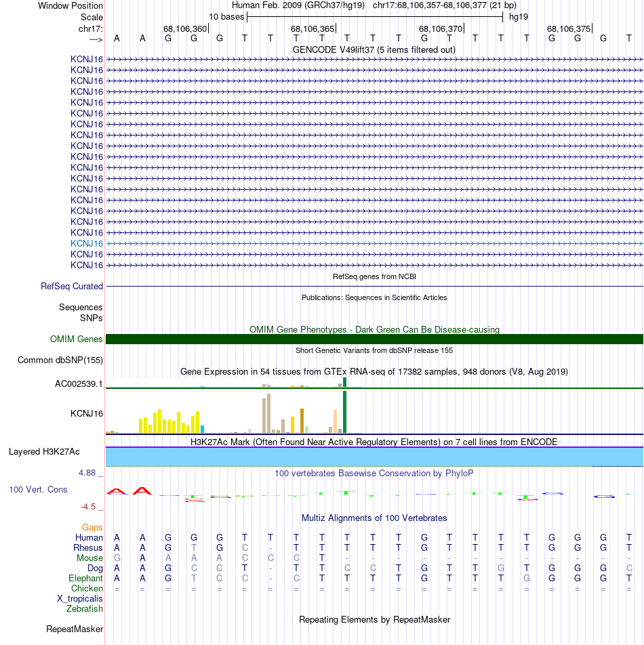Click the hg19 label beside the scale bar
This screenshot has height=645, width=644.
(519, 17)
